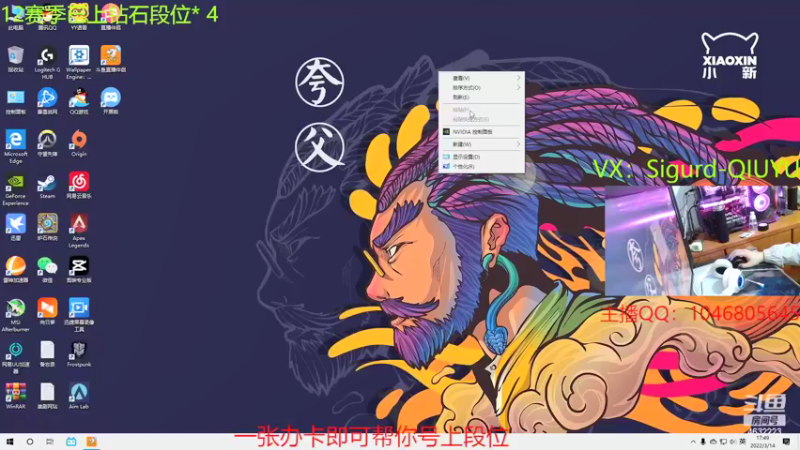
Task: Select the blue 开黑啦 chat icon
Action: 111,102
